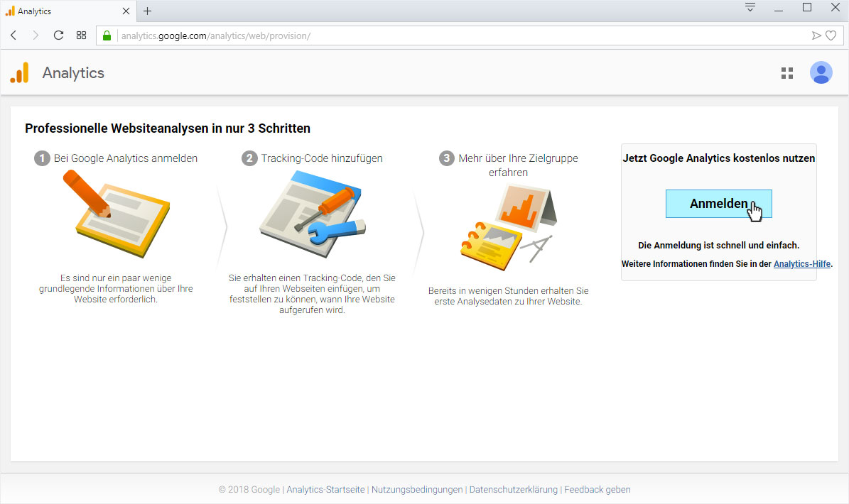Click the Analytics header title text
This screenshot has height=504, width=849.
pos(73,73)
